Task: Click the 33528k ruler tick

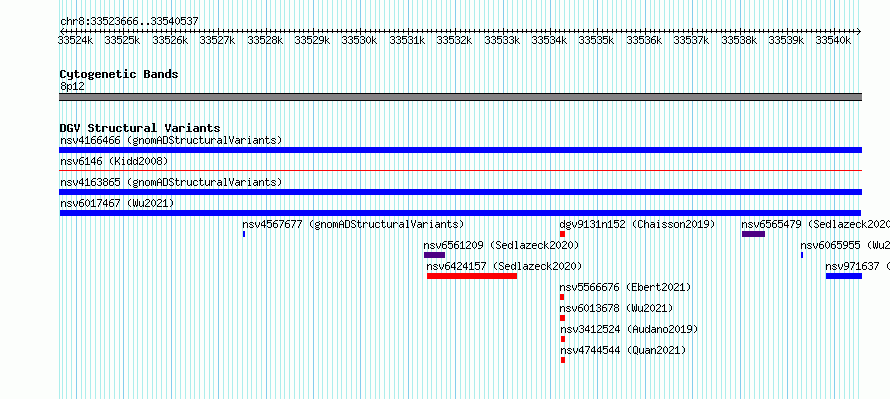Action: click(266, 40)
